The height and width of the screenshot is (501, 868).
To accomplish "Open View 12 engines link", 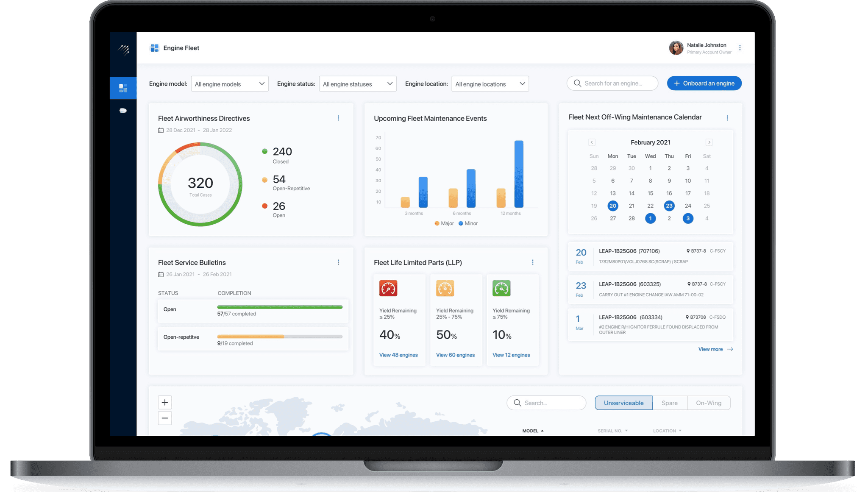I will 511,355.
